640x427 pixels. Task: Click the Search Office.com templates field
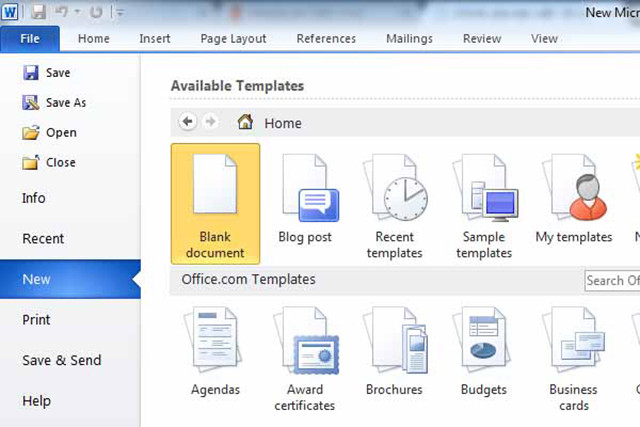tap(612, 280)
